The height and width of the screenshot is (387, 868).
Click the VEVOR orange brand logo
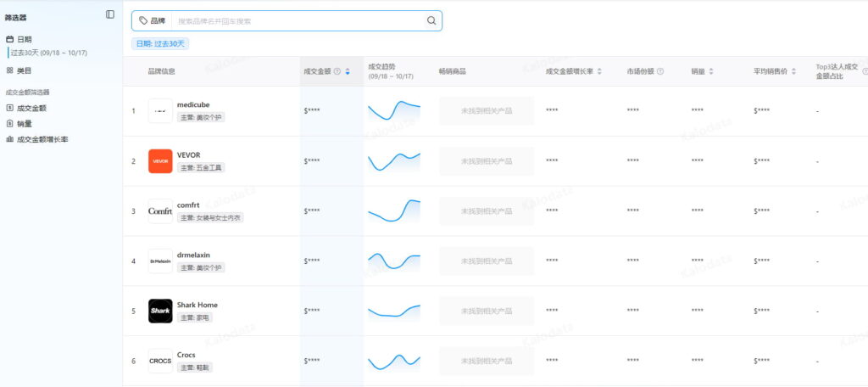pos(160,161)
